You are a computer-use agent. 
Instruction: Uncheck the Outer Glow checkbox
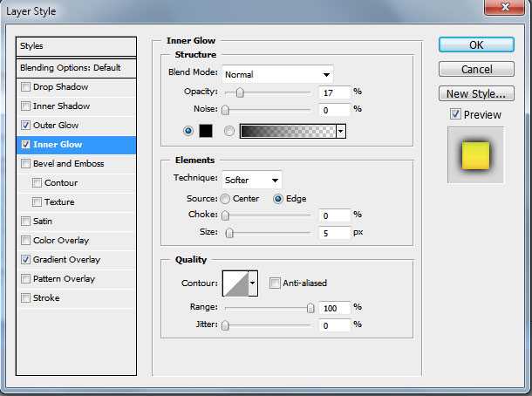pyautogui.click(x=26, y=126)
